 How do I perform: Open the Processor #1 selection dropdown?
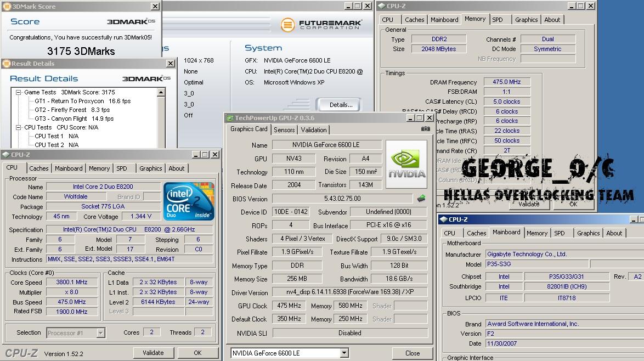coord(100,332)
